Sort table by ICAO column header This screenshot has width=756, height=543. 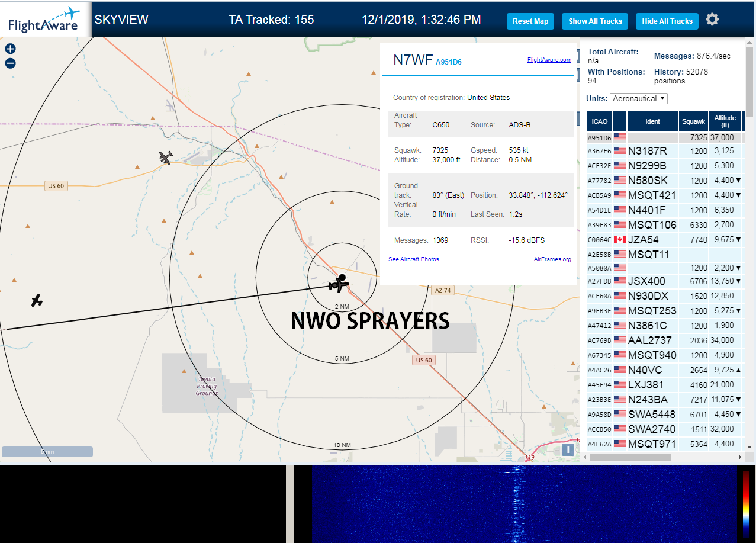coord(600,121)
